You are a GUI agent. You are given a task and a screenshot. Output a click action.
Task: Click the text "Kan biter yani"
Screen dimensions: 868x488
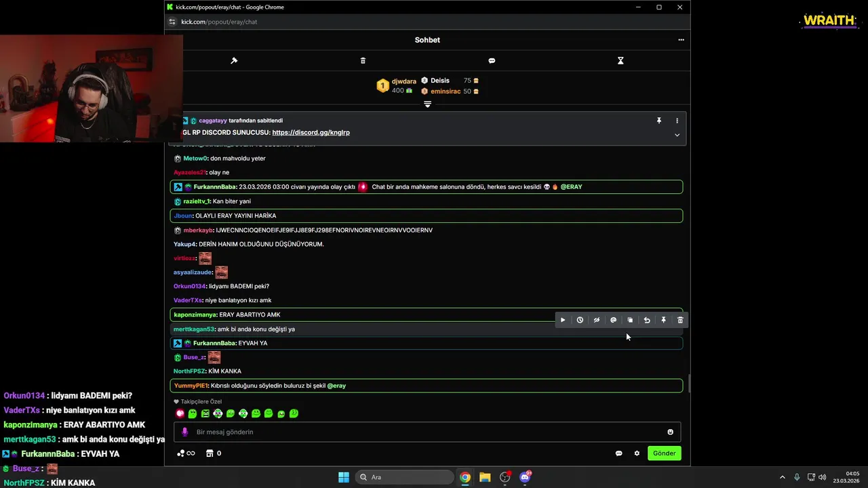[x=232, y=201]
